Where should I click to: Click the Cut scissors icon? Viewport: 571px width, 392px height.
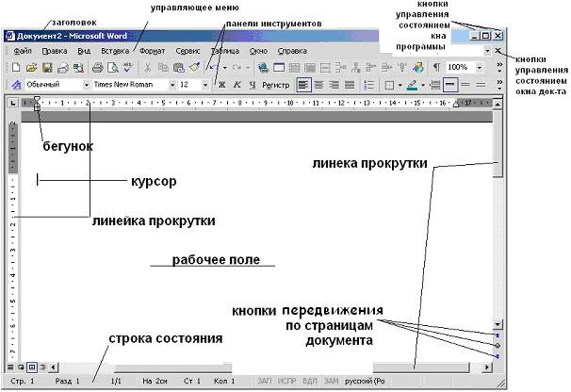(147, 68)
